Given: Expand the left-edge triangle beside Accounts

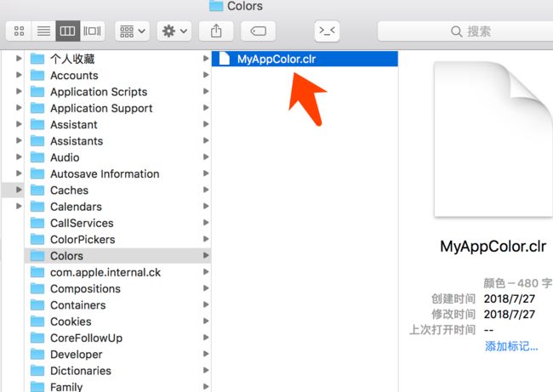Looking at the screenshot, I should tap(19, 75).
